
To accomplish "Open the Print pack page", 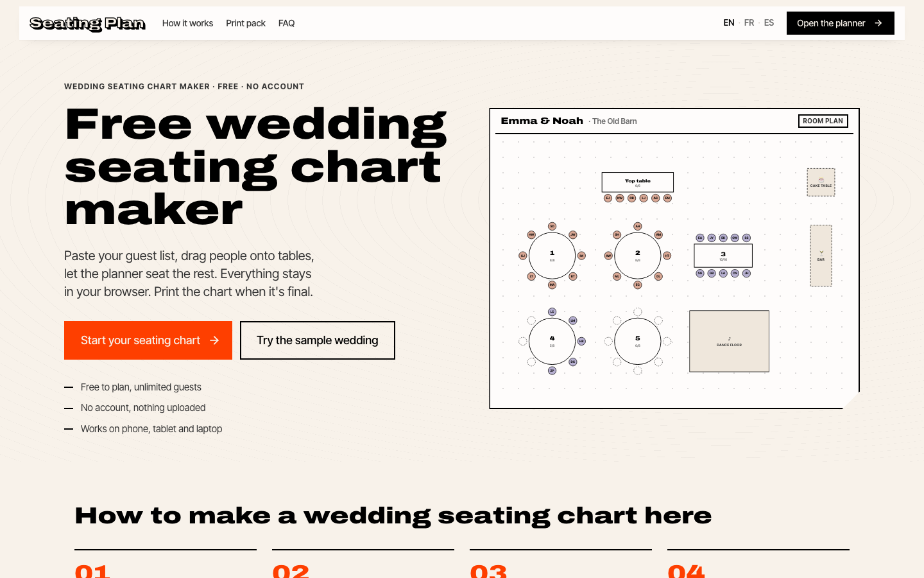I will coord(246,23).
